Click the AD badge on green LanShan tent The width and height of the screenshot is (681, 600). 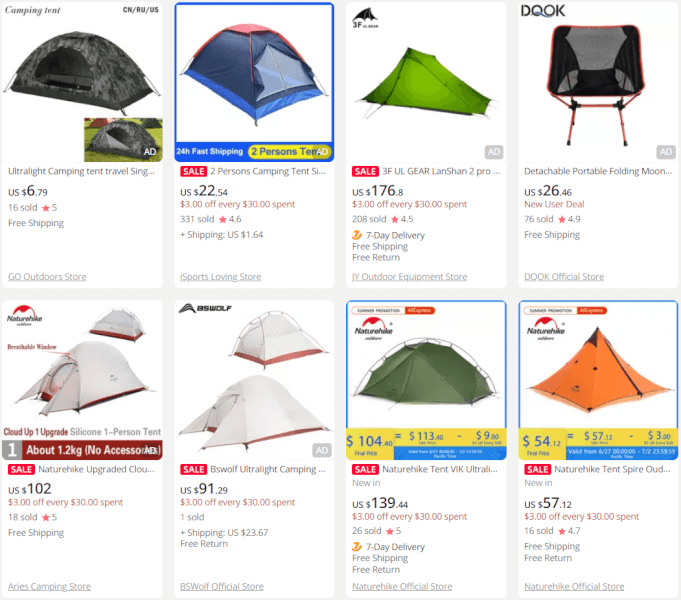click(494, 152)
